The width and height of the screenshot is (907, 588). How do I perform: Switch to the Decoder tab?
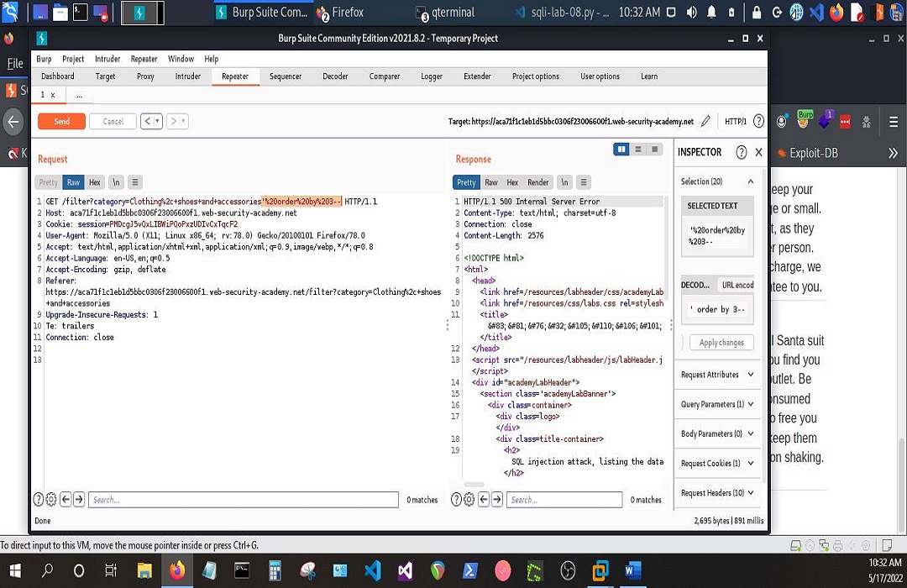tap(335, 76)
